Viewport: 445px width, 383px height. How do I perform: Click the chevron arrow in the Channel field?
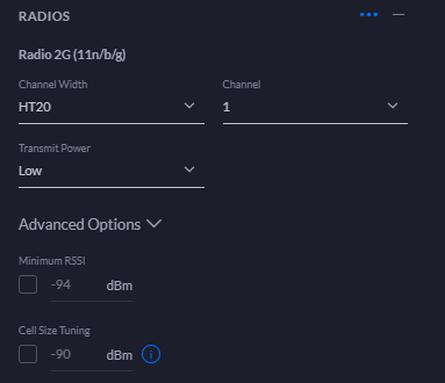[393, 106]
